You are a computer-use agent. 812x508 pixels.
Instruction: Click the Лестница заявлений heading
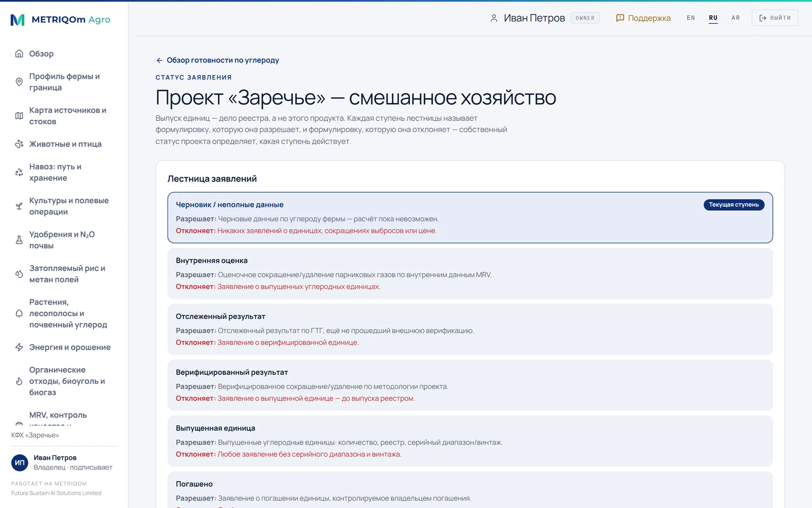point(212,179)
